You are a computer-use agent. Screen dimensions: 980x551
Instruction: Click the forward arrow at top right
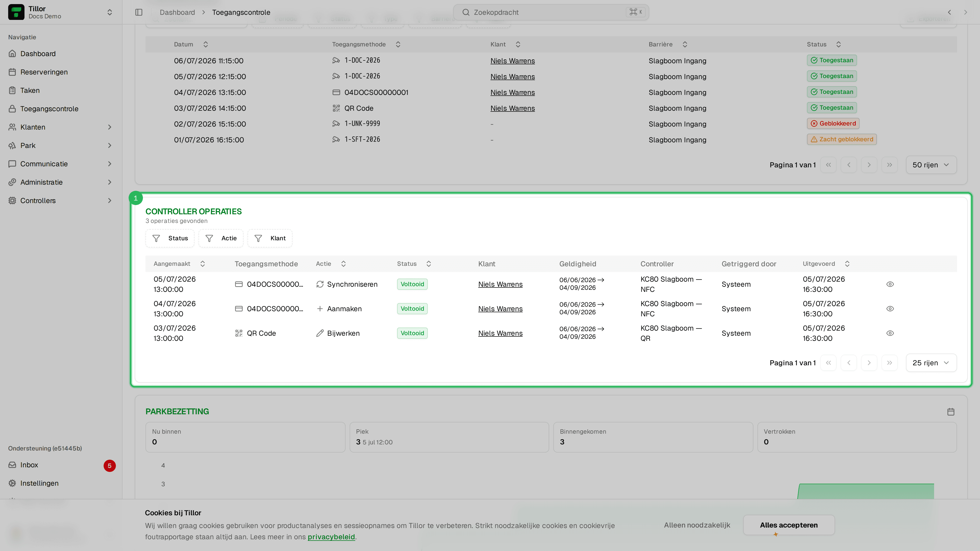(x=965, y=12)
